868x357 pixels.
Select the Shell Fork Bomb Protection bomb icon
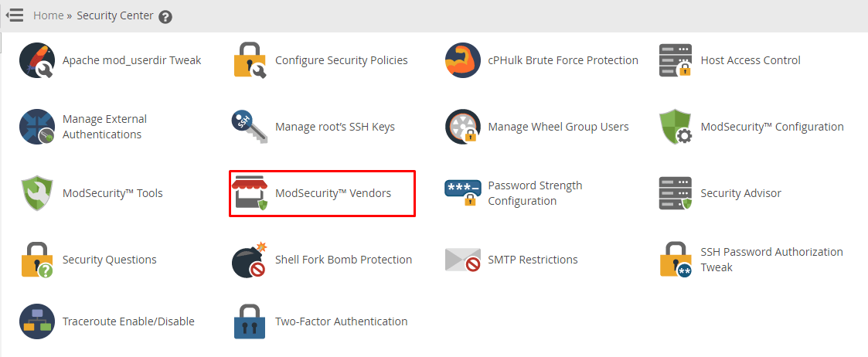coord(250,259)
